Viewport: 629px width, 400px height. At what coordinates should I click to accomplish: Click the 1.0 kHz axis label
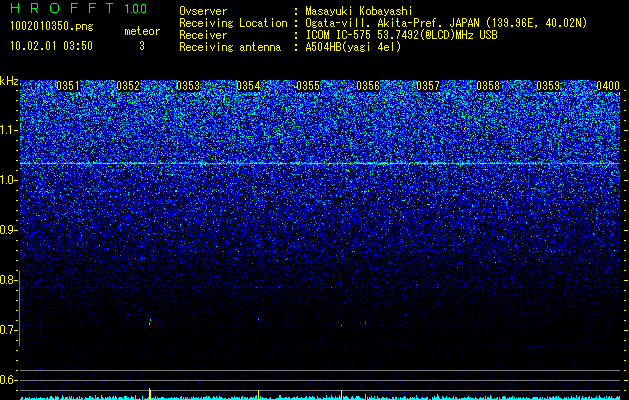pos(7,180)
